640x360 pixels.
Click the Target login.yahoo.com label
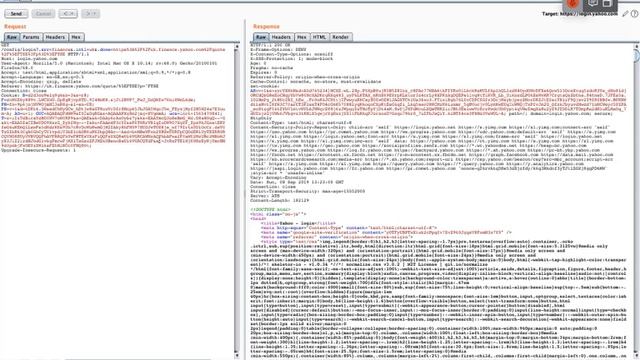(x=580, y=13)
